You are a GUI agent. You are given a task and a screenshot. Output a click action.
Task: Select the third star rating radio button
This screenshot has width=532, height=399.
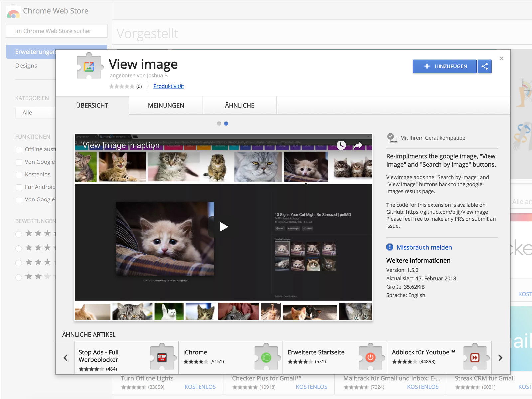(x=19, y=263)
